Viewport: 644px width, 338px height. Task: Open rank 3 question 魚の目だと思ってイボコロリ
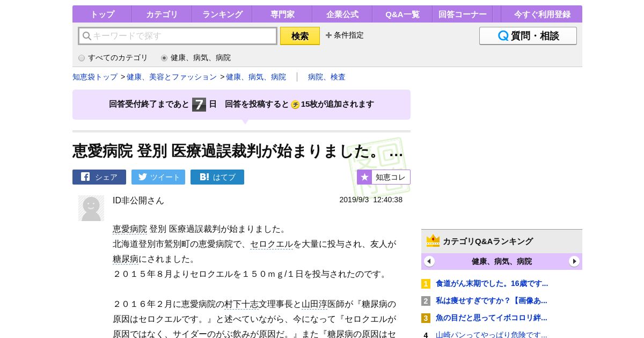[x=492, y=318]
